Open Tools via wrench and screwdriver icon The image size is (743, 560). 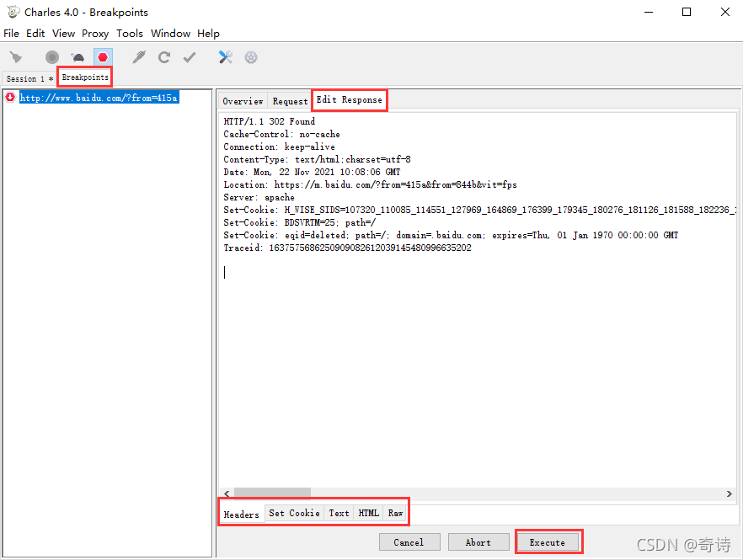226,57
